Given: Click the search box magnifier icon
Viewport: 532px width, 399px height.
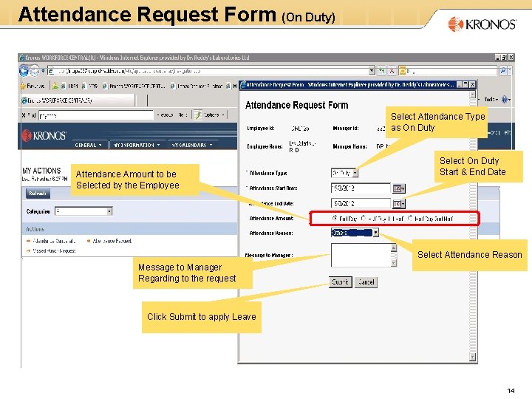Looking at the screenshot, I should 503,71.
